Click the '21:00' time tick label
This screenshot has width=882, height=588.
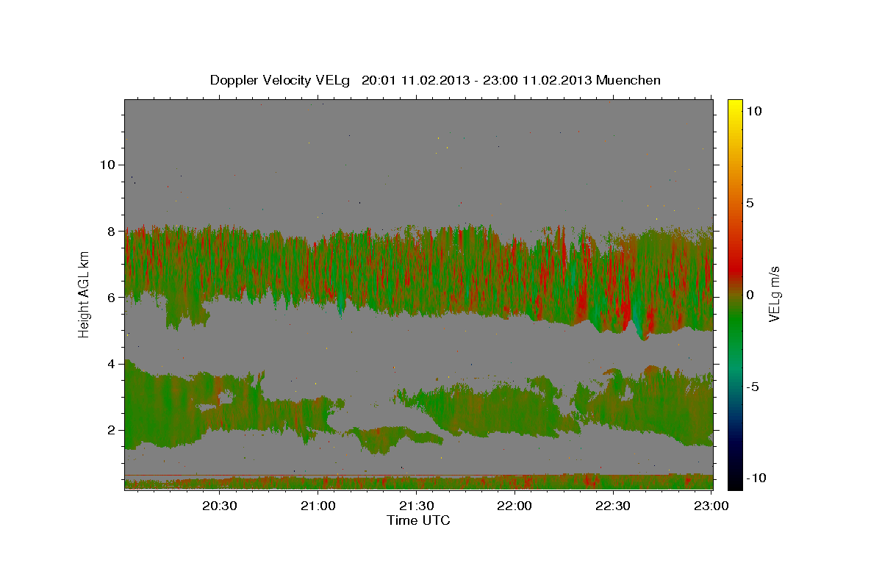coord(319,506)
